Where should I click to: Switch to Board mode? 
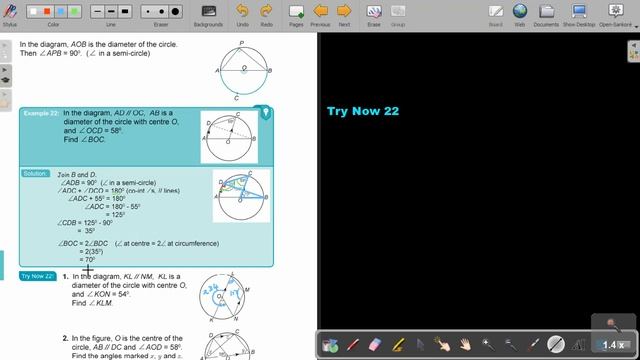pos(496,15)
